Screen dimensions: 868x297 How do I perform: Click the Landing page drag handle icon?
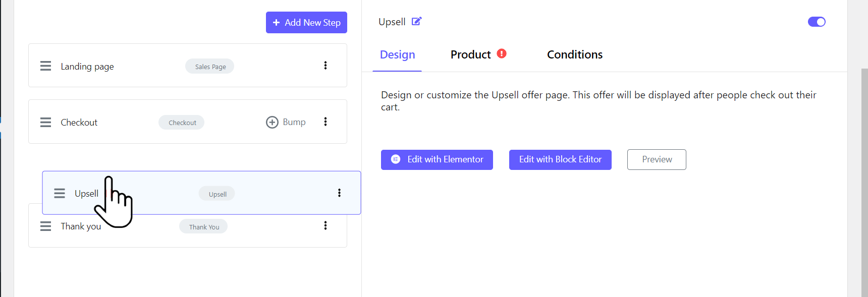(x=46, y=66)
